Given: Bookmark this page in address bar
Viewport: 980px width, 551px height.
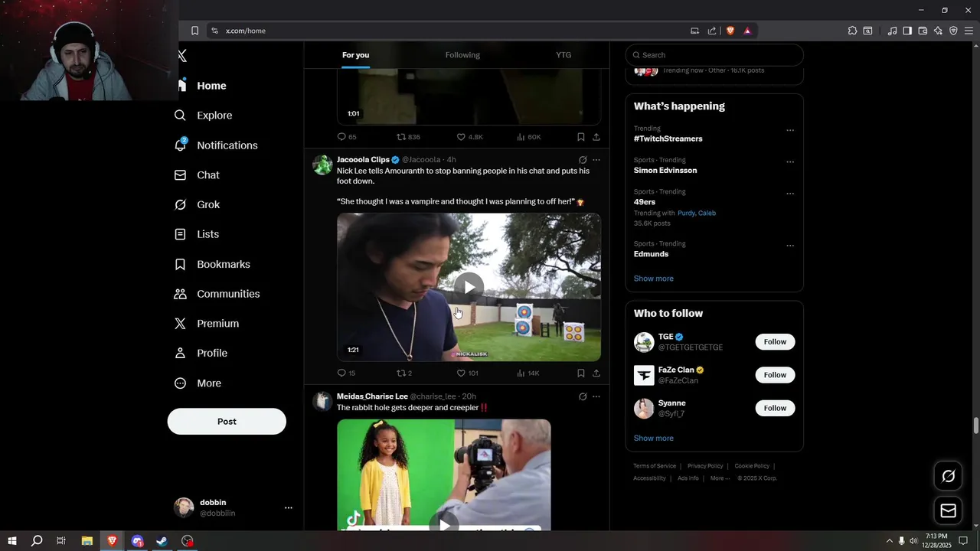Looking at the screenshot, I should point(194,31).
